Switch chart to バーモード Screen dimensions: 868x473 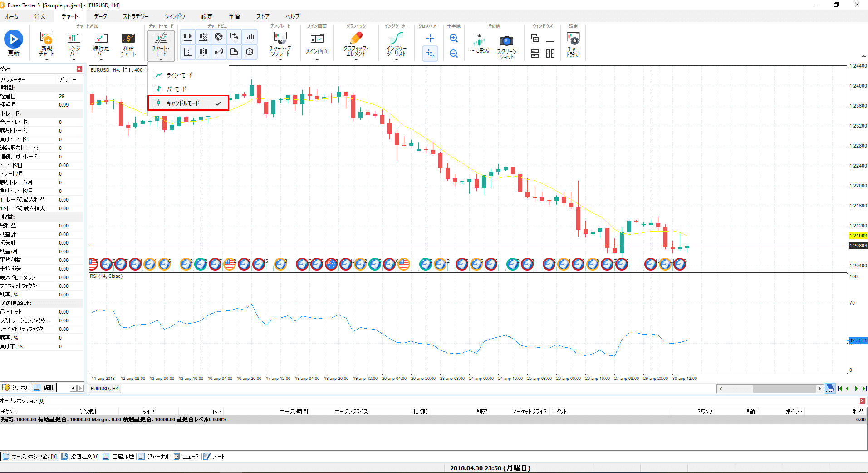177,89
